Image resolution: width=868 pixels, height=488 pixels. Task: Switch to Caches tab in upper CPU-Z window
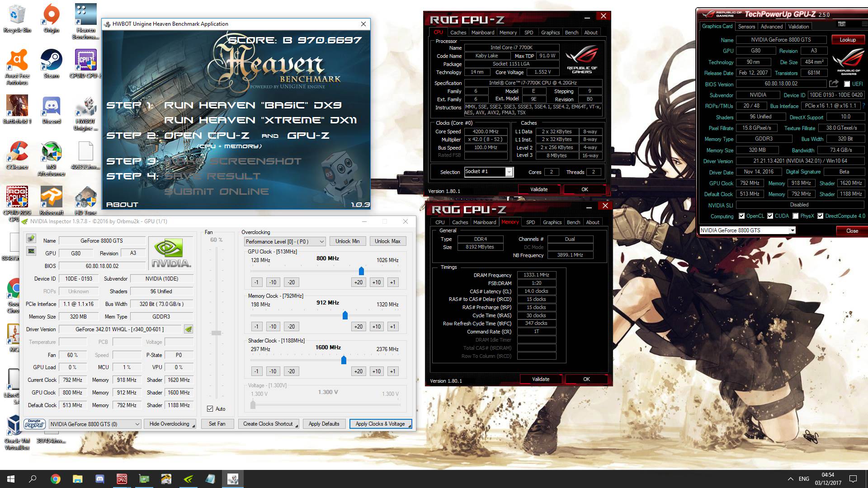458,33
